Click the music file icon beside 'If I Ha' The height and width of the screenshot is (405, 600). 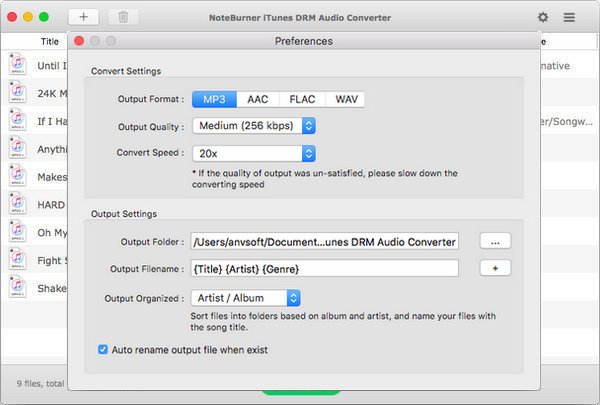18,120
